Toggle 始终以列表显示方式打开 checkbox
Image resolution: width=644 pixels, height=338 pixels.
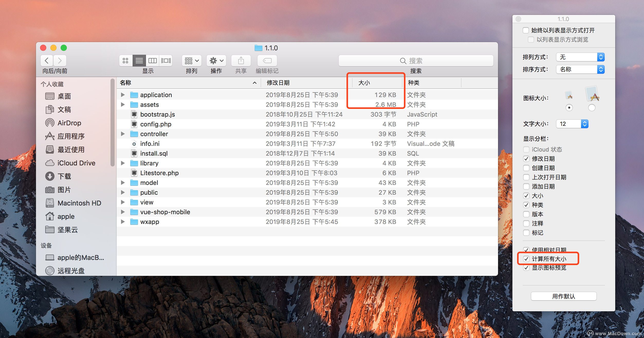pyautogui.click(x=526, y=31)
